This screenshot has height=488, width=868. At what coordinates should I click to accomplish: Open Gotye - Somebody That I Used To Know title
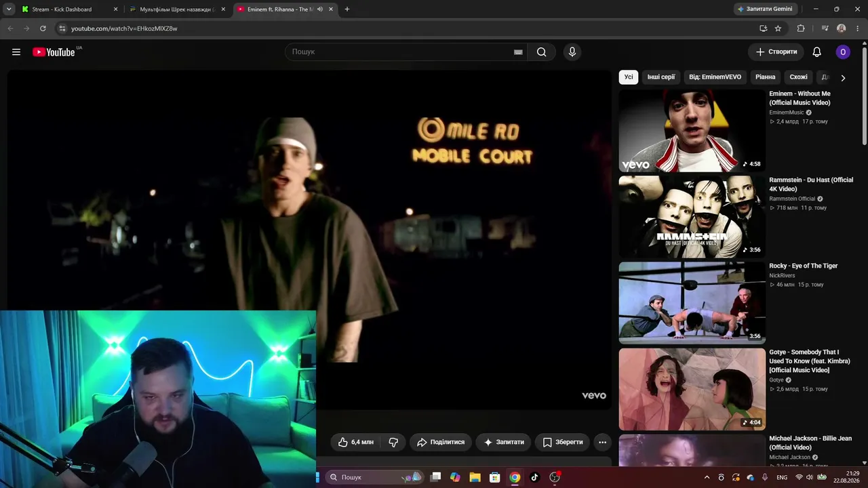pyautogui.click(x=810, y=361)
